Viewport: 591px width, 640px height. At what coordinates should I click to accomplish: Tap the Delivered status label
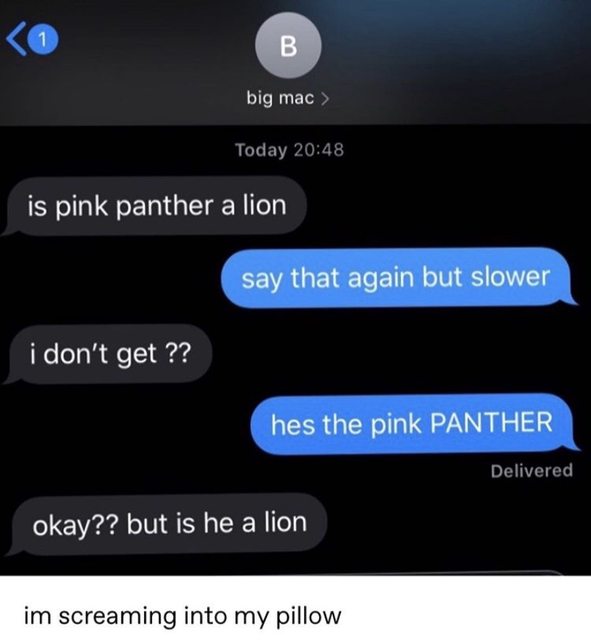(532, 471)
